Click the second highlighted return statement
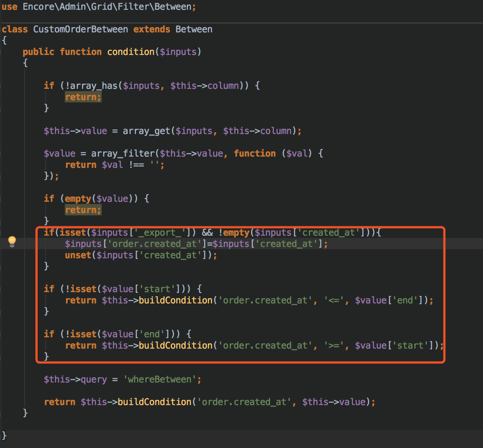The width and height of the screenshot is (483, 448). (83, 210)
